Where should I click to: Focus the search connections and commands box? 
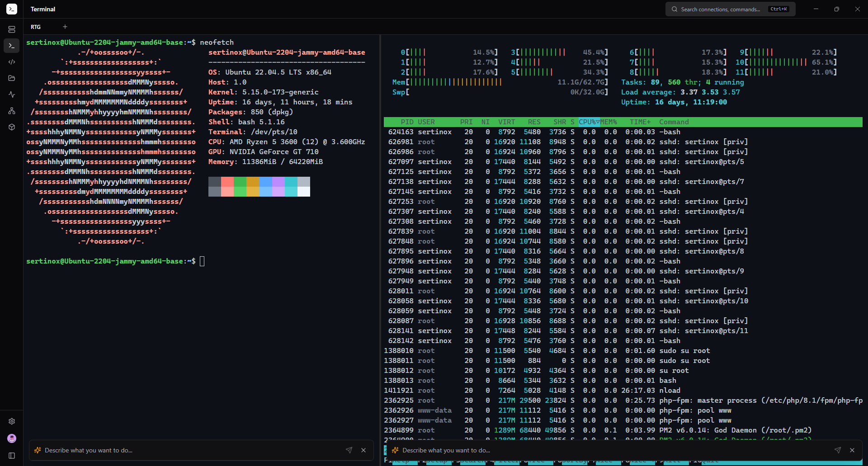tap(721, 9)
